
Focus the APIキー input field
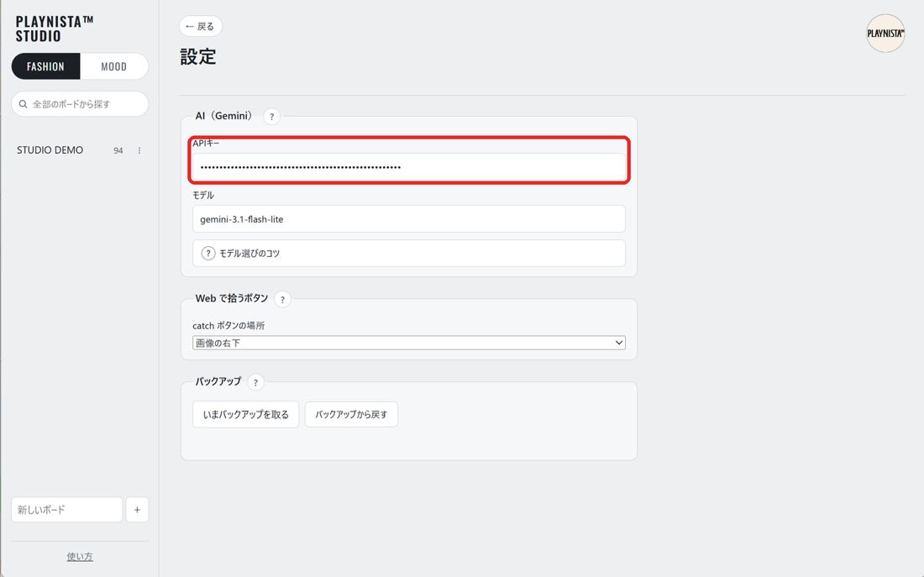click(x=408, y=167)
